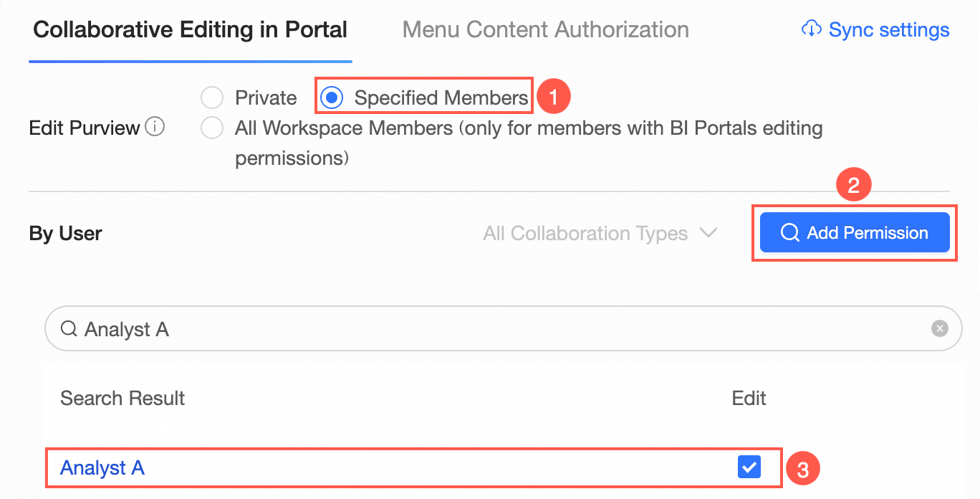
Task: Select the Private radio option
Action: (x=212, y=98)
